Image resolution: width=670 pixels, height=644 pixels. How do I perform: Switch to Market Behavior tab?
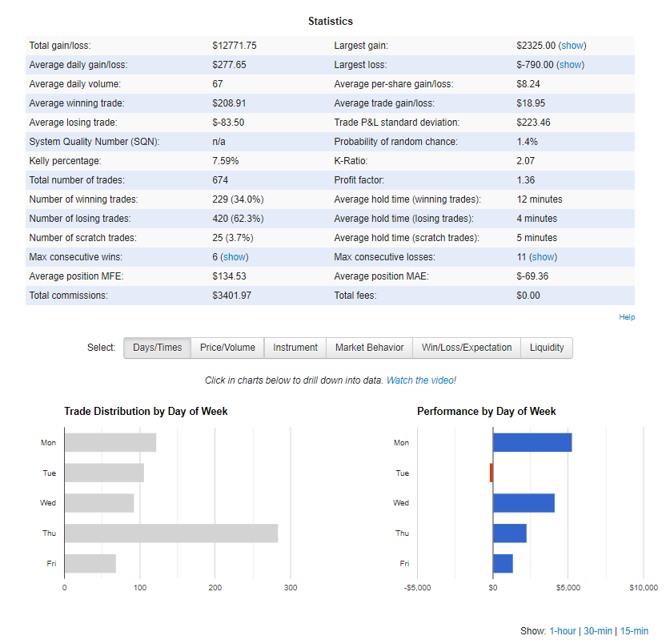click(369, 348)
